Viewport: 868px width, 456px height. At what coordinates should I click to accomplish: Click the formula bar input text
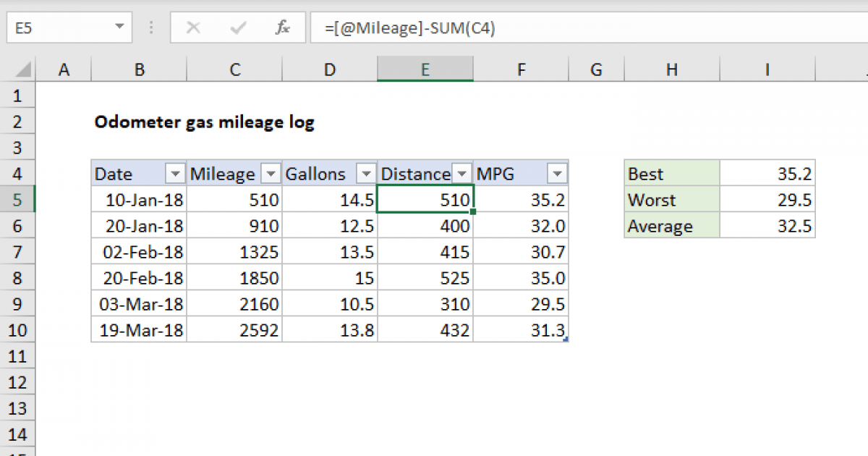point(410,28)
